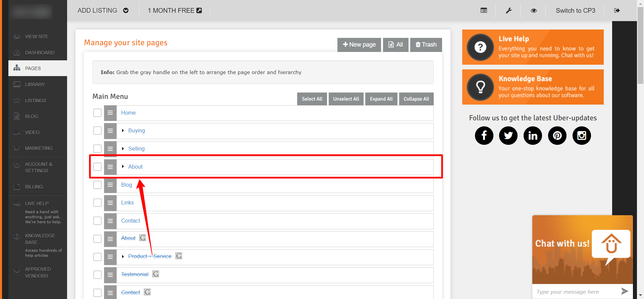Open the LinkedIn social icon

tap(533, 135)
